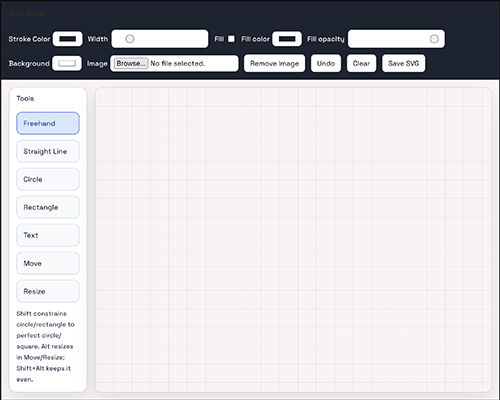This screenshot has width=500, height=400.
Task: Select the Resize tool
Action: [x=48, y=291]
